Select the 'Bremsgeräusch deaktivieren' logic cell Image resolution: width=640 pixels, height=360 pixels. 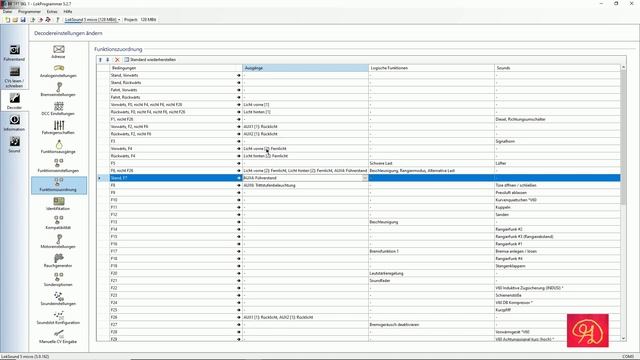coord(431,324)
